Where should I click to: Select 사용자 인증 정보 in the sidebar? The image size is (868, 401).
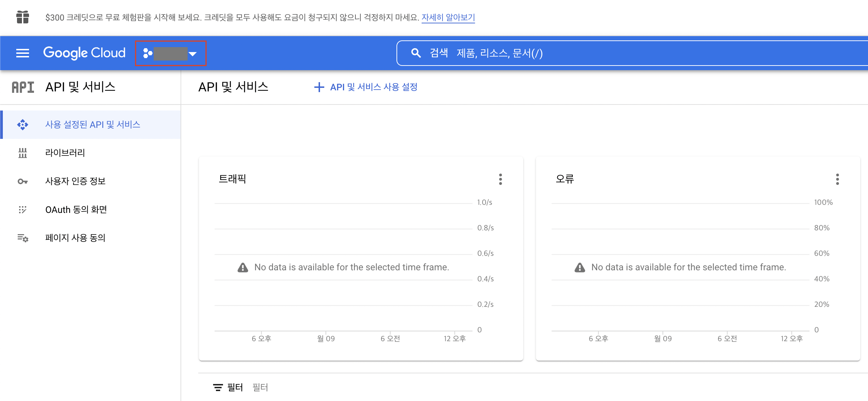75,181
